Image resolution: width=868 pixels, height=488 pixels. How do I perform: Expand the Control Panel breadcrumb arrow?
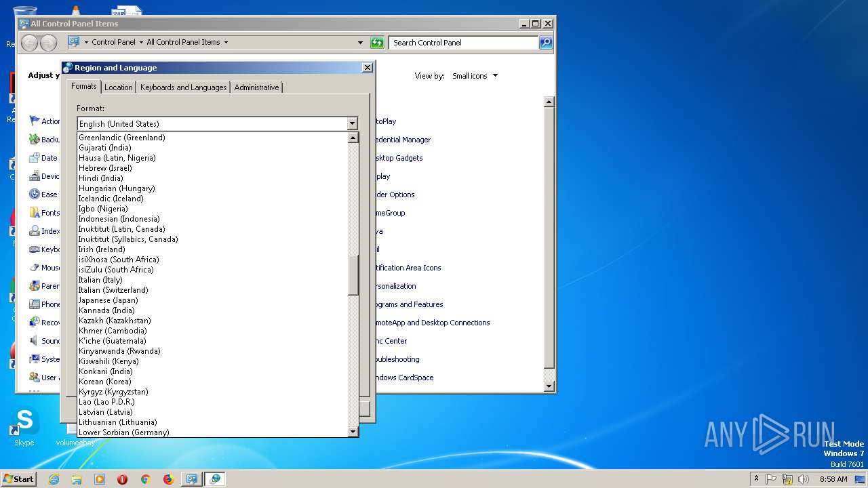(x=141, y=42)
